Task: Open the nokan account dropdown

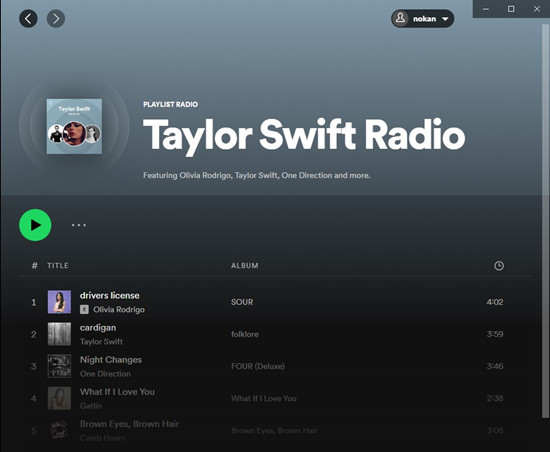Action: [x=423, y=19]
